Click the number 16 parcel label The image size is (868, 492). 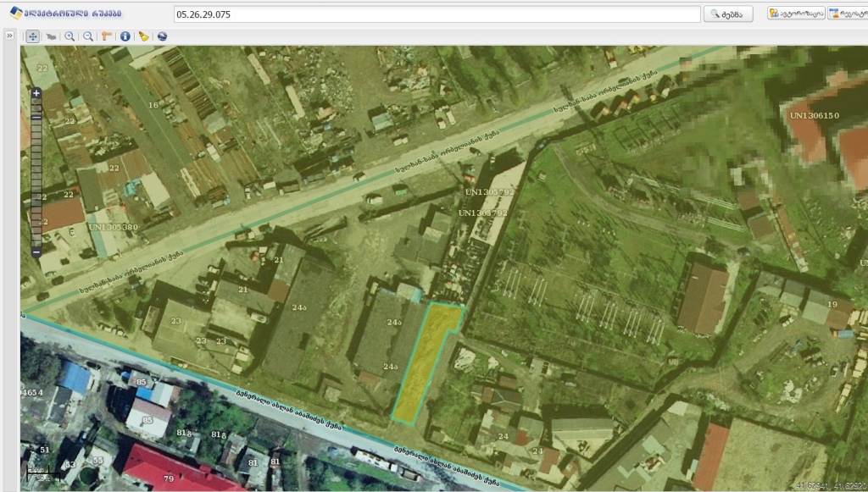(x=153, y=105)
